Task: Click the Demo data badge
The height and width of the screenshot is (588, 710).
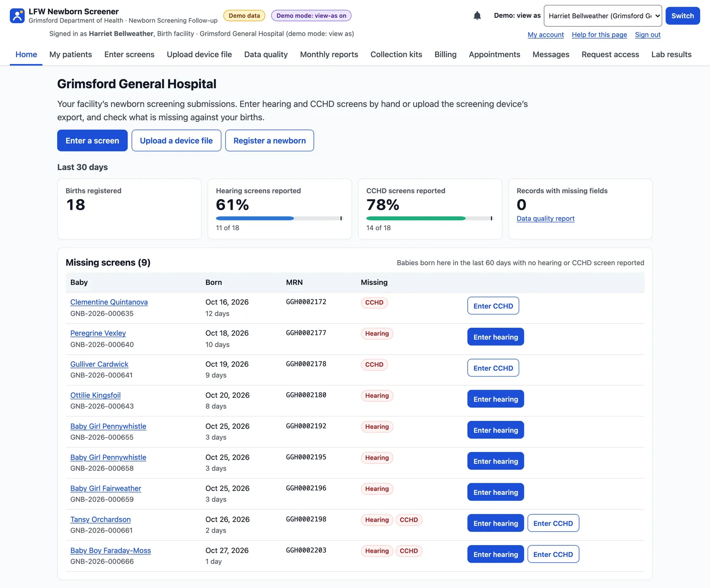Action: point(244,16)
